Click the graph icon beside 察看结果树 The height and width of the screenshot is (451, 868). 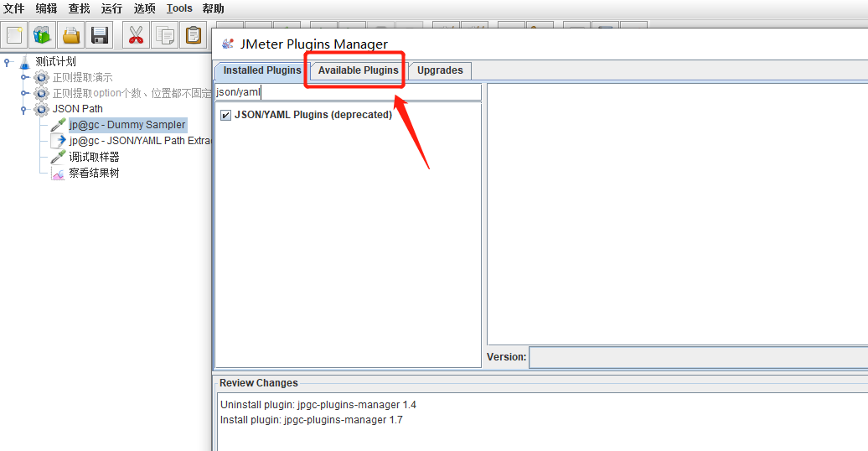click(58, 174)
